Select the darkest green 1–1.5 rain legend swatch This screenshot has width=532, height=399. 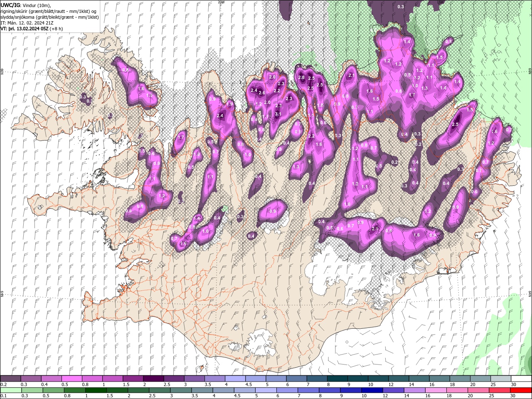[x=96, y=390]
